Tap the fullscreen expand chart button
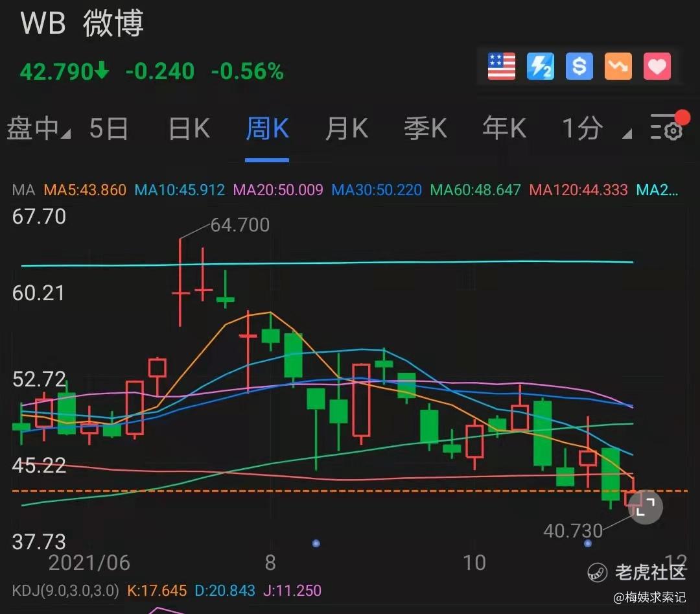Image resolution: width=700 pixels, height=614 pixels. click(645, 507)
